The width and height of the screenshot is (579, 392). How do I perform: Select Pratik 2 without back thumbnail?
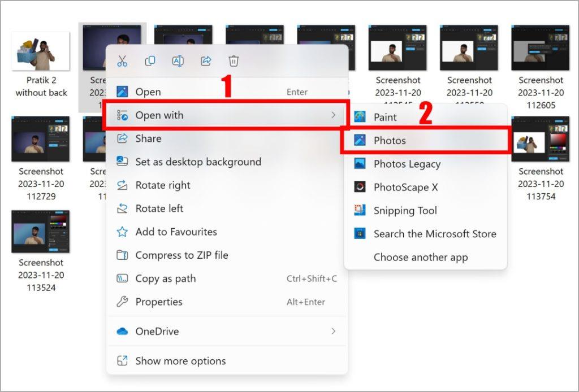point(41,51)
